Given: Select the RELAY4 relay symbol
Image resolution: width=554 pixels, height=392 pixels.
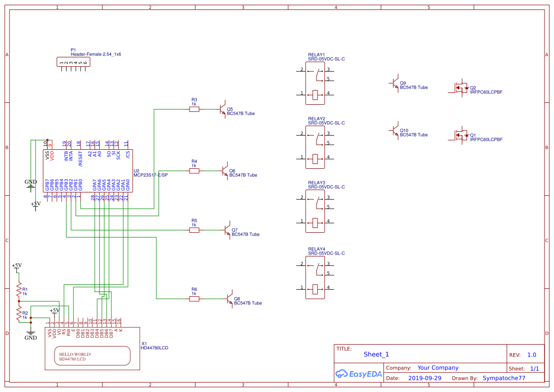Looking at the screenshot, I should pos(315,277).
